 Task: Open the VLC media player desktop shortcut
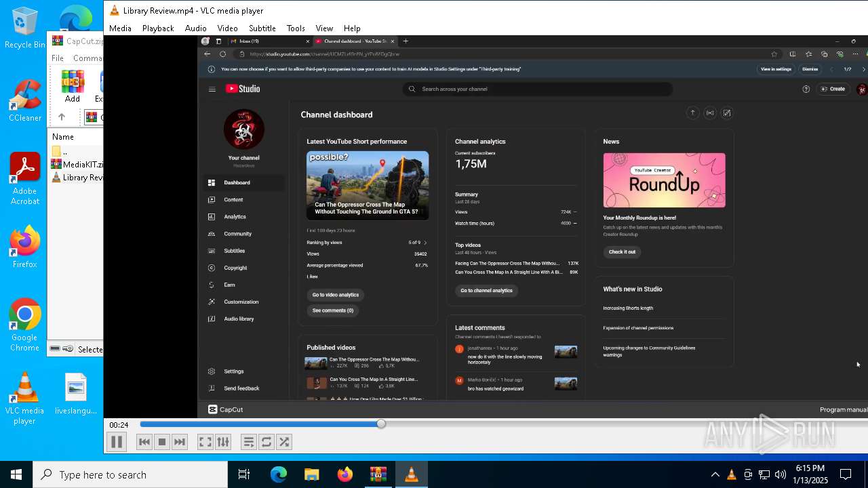click(24, 399)
